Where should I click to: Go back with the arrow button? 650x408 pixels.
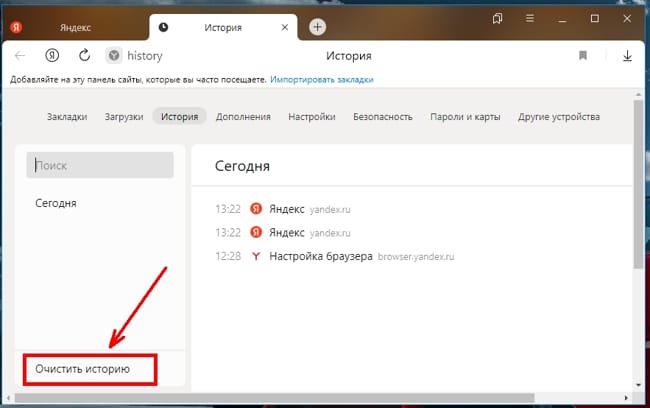(19, 56)
